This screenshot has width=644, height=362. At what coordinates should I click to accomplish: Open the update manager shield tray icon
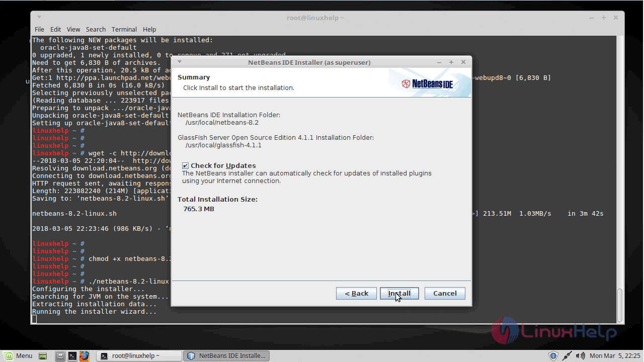click(553, 356)
